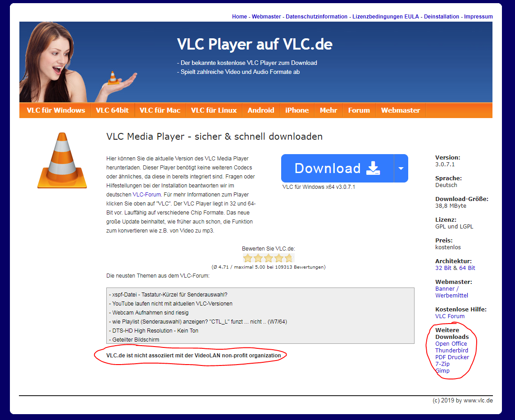Open the VLC für Windows tab
Screen dimensions: 515x420
[56, 110]
